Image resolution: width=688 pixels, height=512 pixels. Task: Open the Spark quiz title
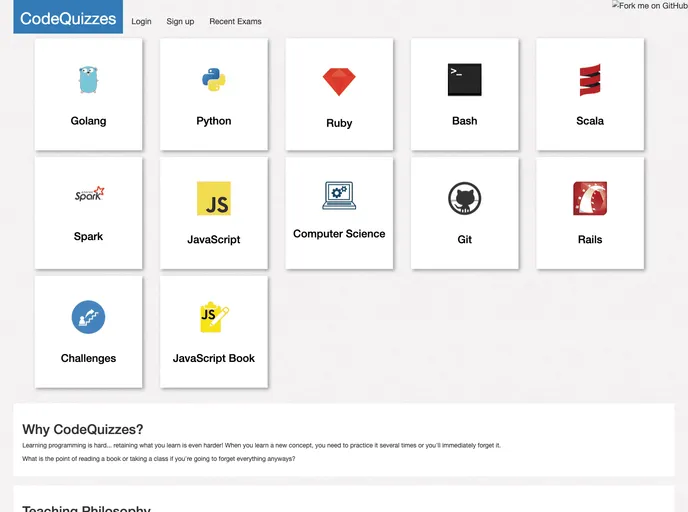coord(88,236)
